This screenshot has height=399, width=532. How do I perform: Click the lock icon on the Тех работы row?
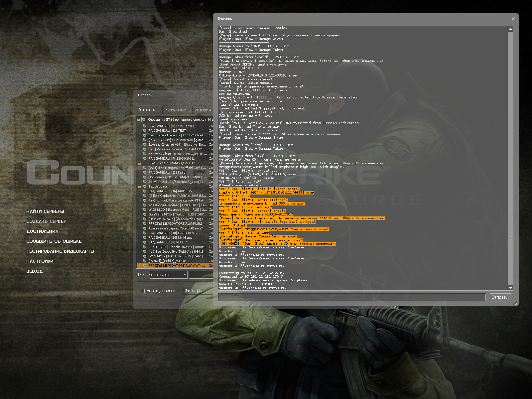[x=139, y=187]
